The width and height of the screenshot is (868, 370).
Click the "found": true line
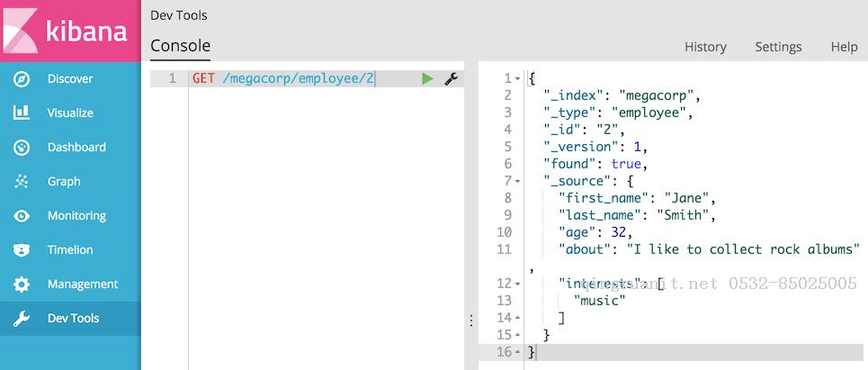(x=595, y=164)
